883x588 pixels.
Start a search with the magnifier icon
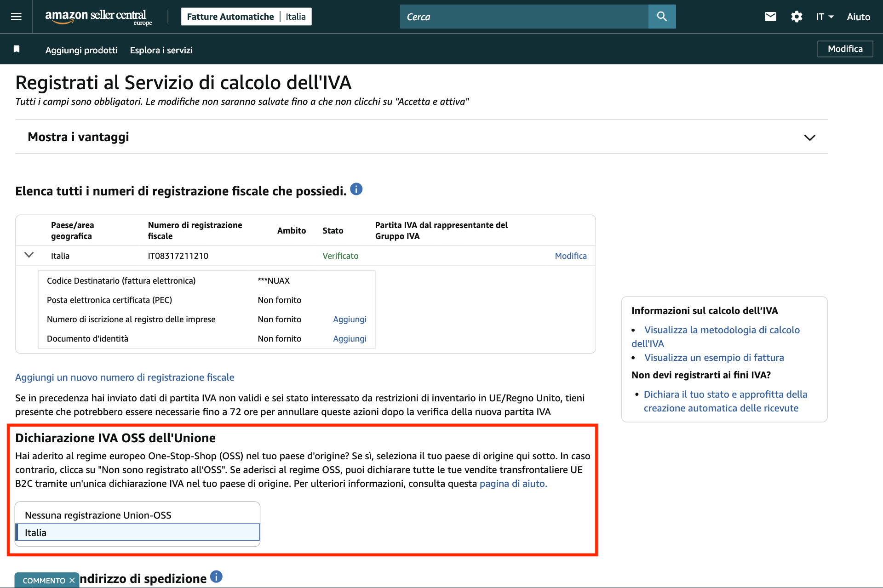(x=662, y=17)
